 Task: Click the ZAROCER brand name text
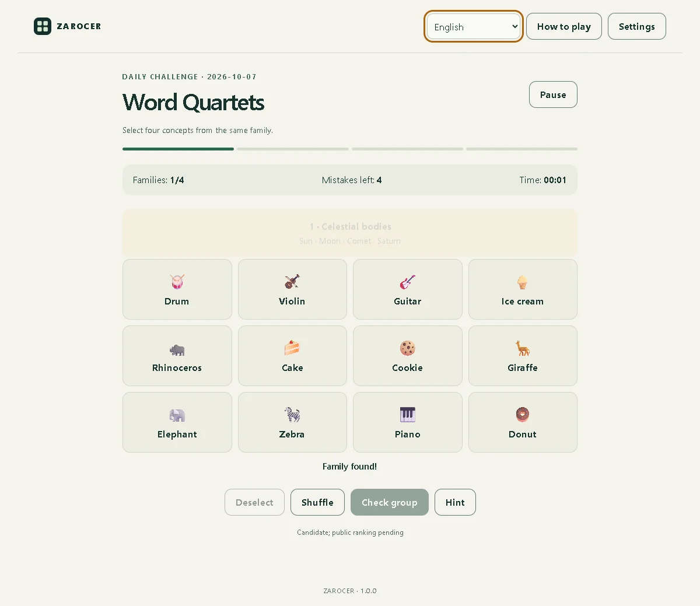coord(79,26)
